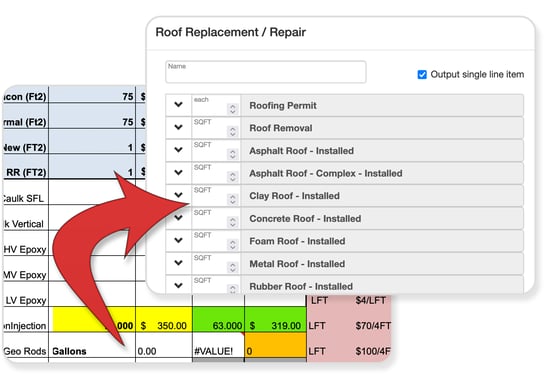Click the LV Epoxy row label
The width and height of the screenshot is (550, 388).
click(x=26, y=301)
